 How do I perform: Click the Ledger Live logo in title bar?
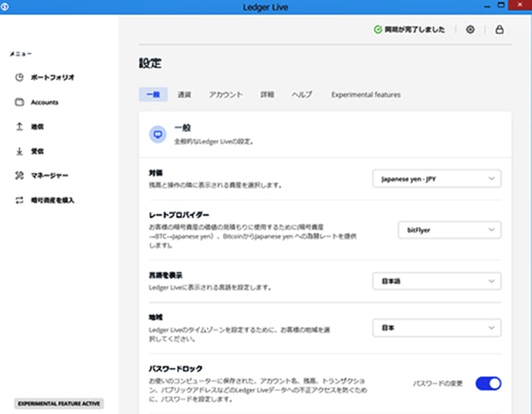click(5, 6)
